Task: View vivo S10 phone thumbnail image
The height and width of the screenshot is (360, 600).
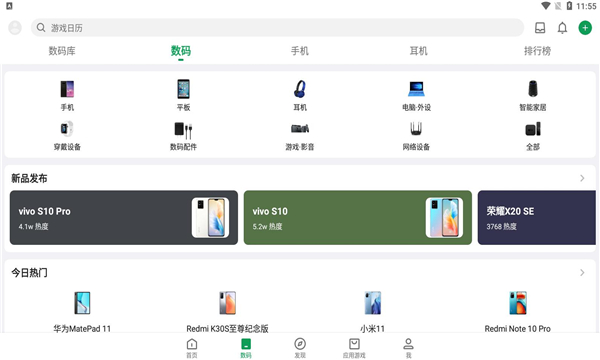Action: pos(444,218)
